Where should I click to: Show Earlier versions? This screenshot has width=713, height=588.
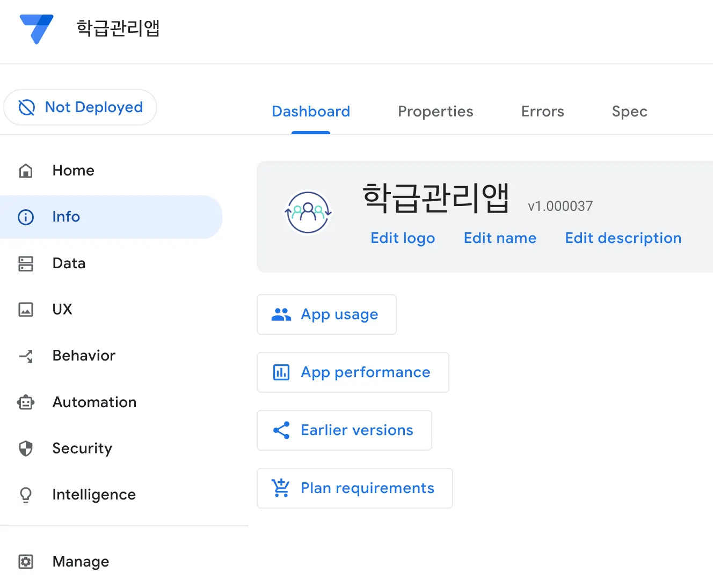[344, 430]
